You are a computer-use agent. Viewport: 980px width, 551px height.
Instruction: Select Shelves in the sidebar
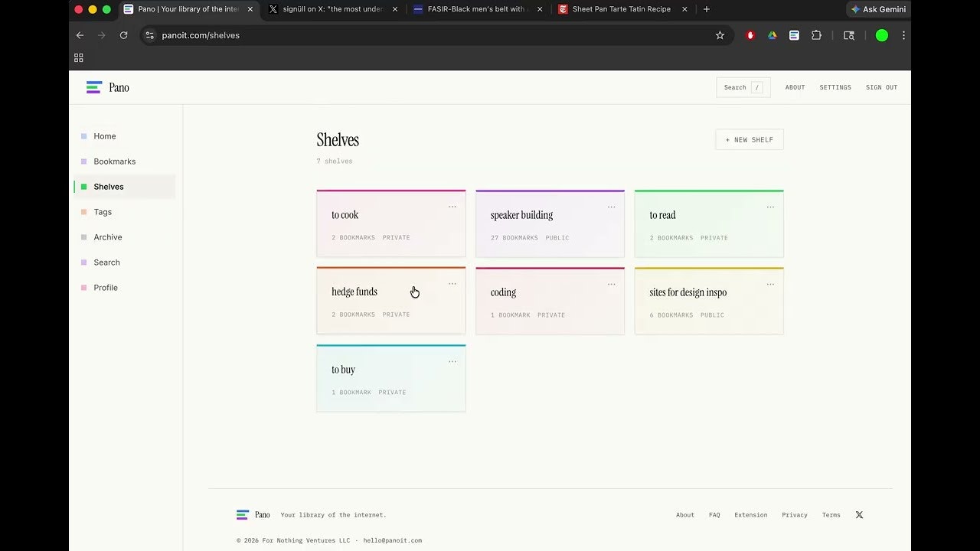point(125,187)
